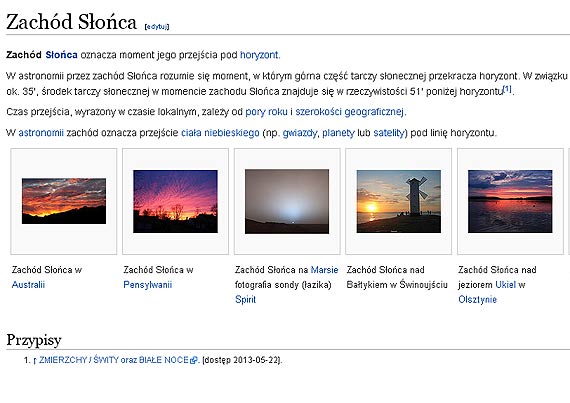The image size is (570, 403).
Task: Click the footnote back-arrow in Przypisy
Action: [35, 360]
